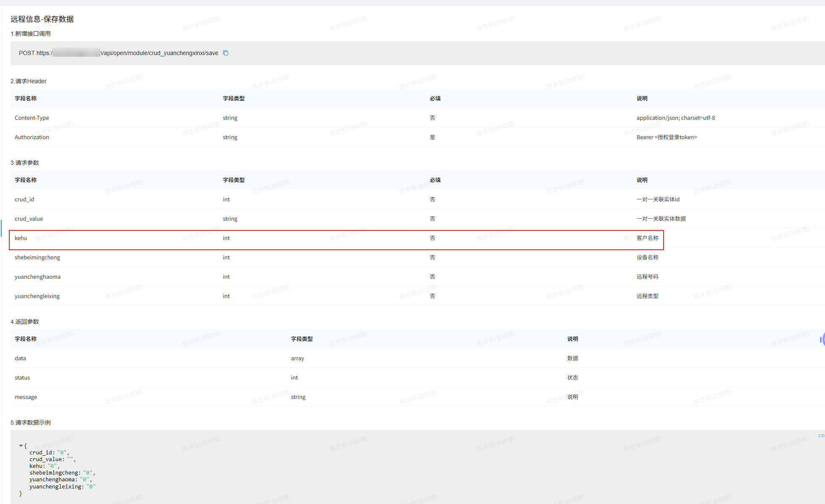Click the 客户名称 description cell
Image resolution: width=825 pixels, height=504 pixels.
point(647,238)
